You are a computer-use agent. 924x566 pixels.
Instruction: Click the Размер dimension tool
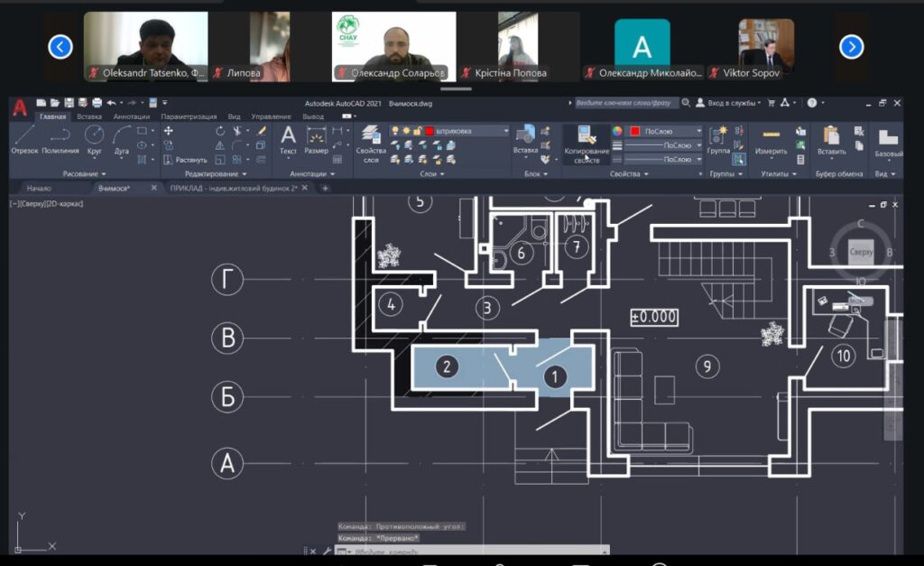coord(316,139)
